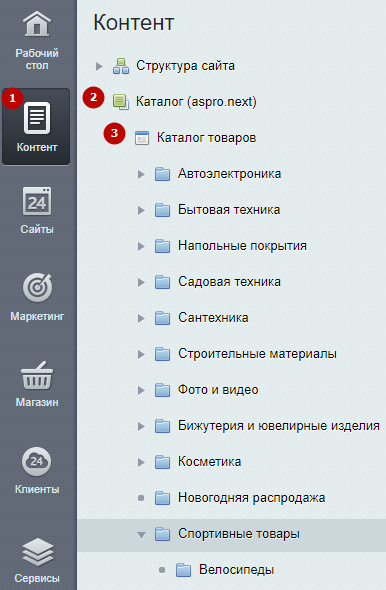
Task: Select the Велосипеды subsection label
Action: [237, 570]
